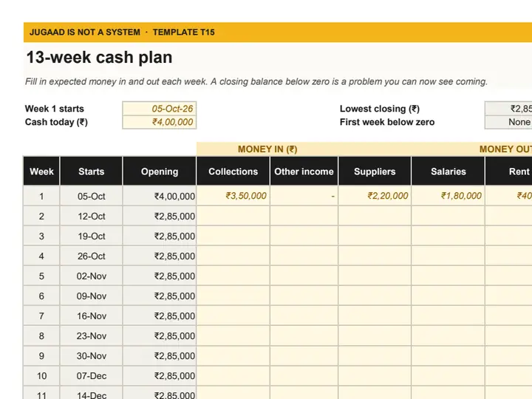Select the Cash today value ₹4,00,000
532x399 pixels.
click(x=160, y=122)
